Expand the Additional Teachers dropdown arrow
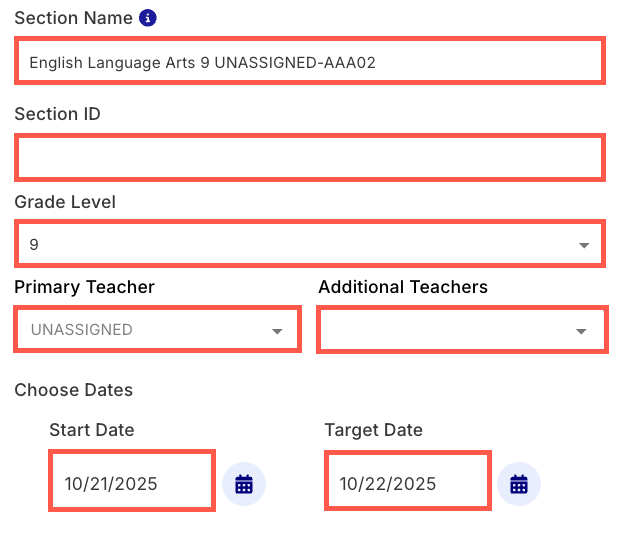The height and width of the screenshot is (550, 633). coord(581,331)
